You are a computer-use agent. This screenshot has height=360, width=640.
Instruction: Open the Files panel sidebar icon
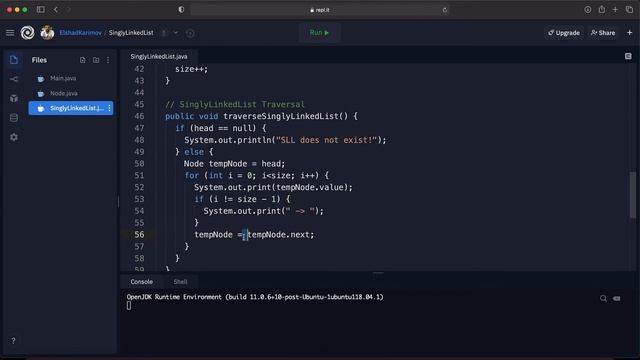tap(13, 60)
